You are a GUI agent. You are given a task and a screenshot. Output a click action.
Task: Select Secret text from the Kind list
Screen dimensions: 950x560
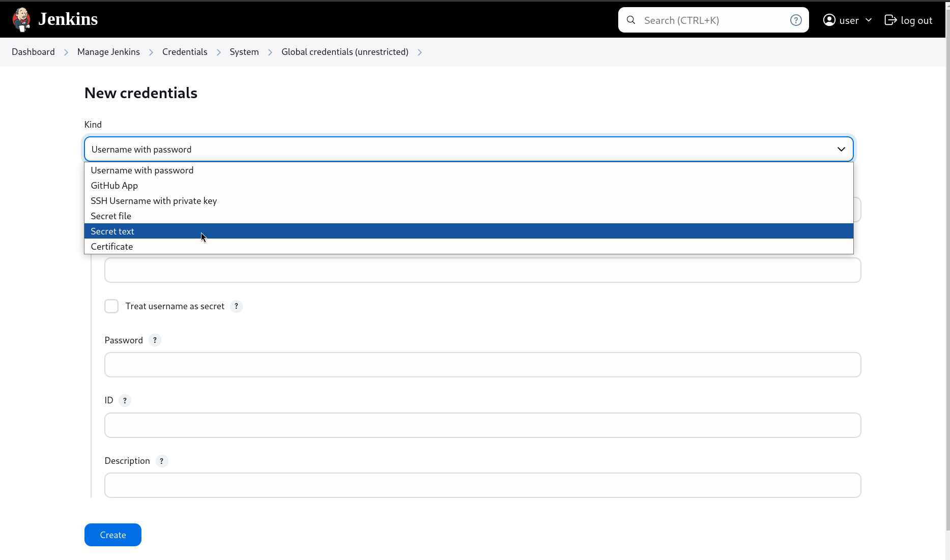112,231
